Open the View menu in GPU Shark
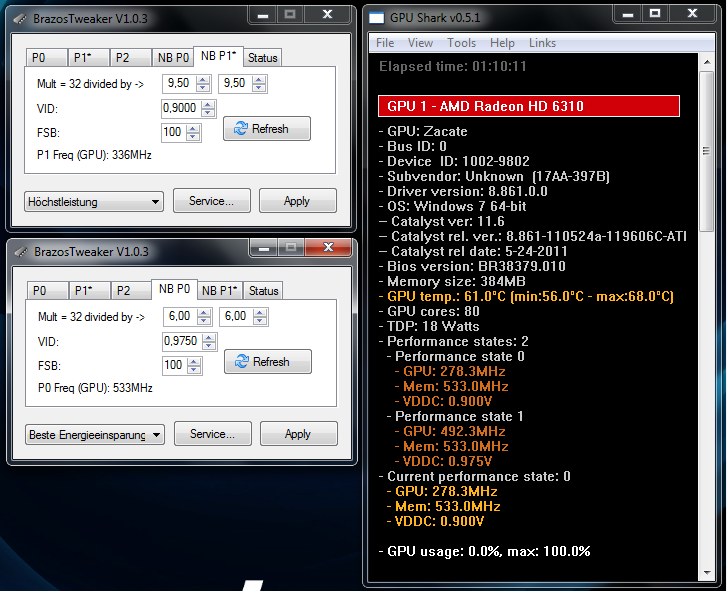The height and width of the screenshot is (591, 727). 420,43
